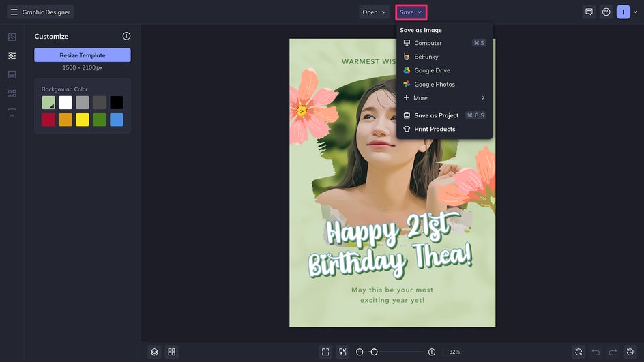Expand the More submenu
Viewport: 644px width, 362px height.
point(444,97)
